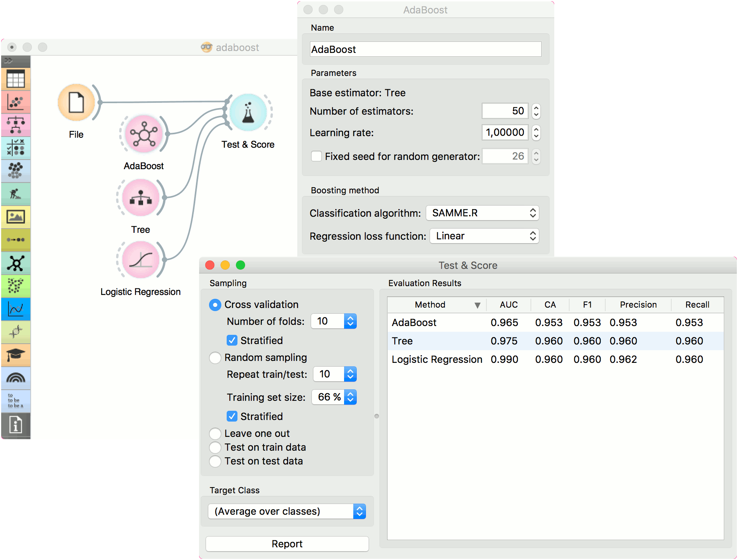
Task: Click the Orange logo in adaboost title bar
Action: click(x=206, y=47)
